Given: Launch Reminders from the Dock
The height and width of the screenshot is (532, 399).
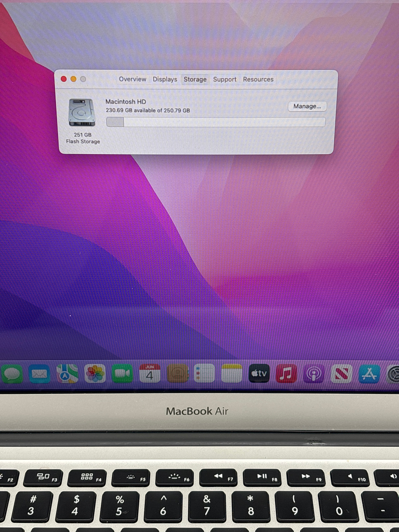Looking at the screenshot, I should click(x=204, y=373).
